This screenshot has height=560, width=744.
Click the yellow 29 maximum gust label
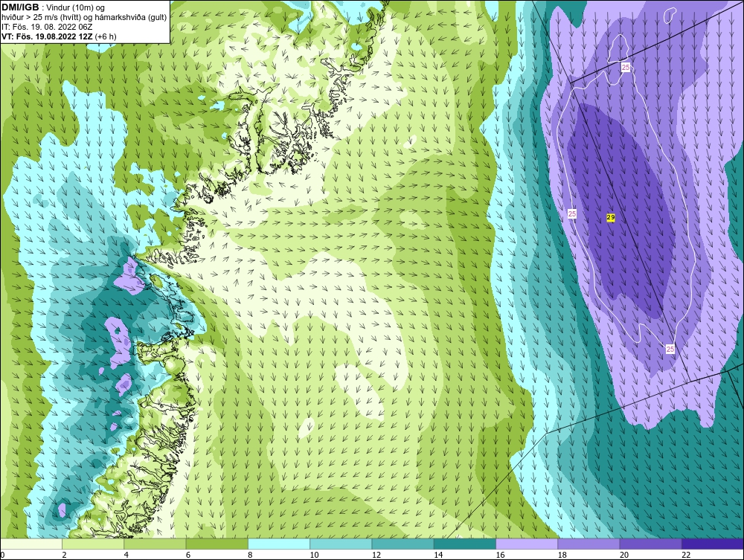[611, 218]
